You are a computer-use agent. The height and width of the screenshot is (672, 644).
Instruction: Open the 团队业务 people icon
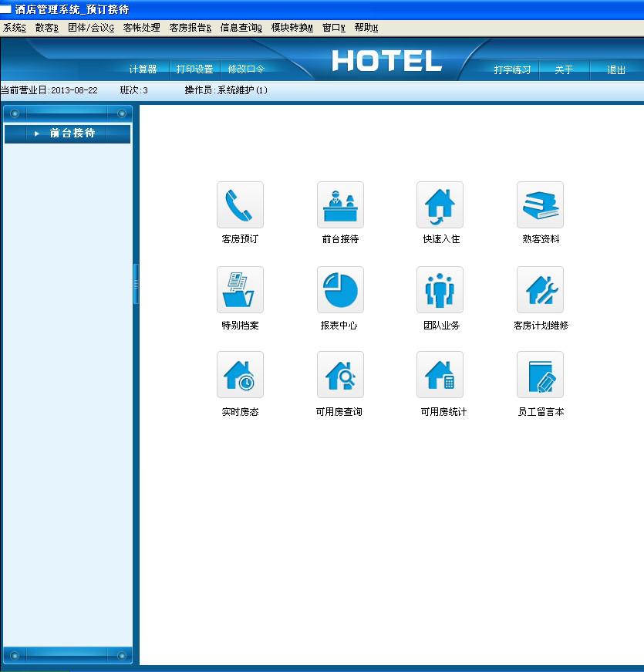tap(440, 290)
